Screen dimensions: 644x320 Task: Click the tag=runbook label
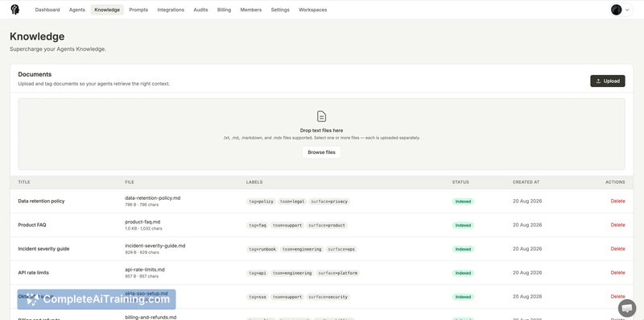(262, 249)
